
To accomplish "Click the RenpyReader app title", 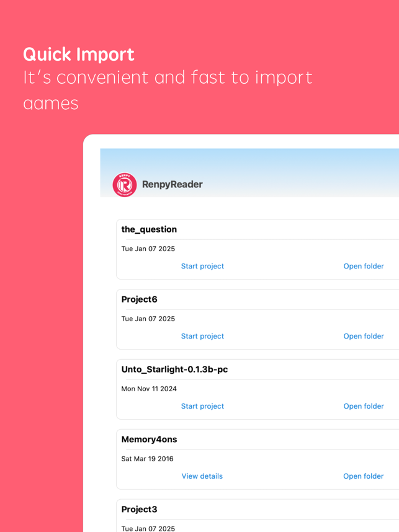I will (172, 184).
